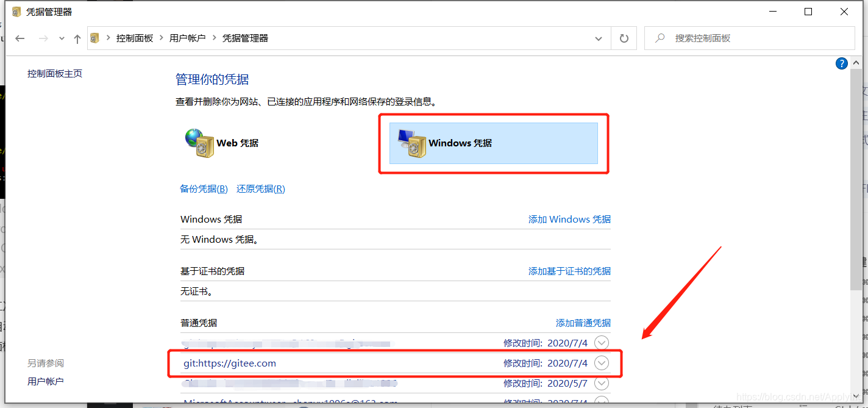Click 添加 Windows 凭据 link

[x=569, y=219]
